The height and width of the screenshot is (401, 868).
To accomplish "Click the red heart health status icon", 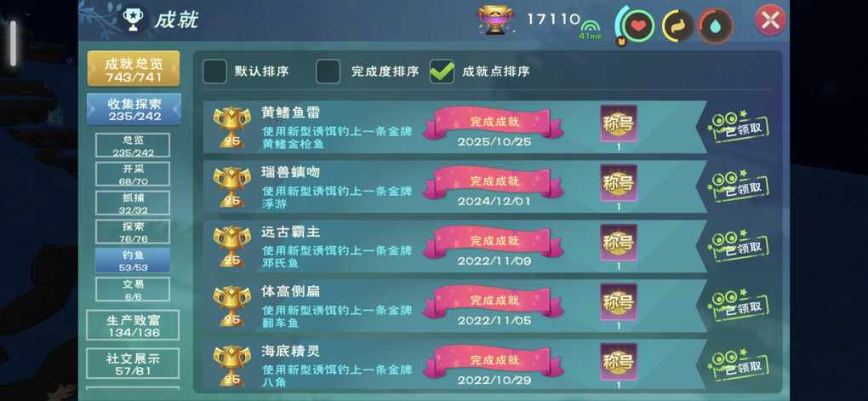I will (638, 26).
